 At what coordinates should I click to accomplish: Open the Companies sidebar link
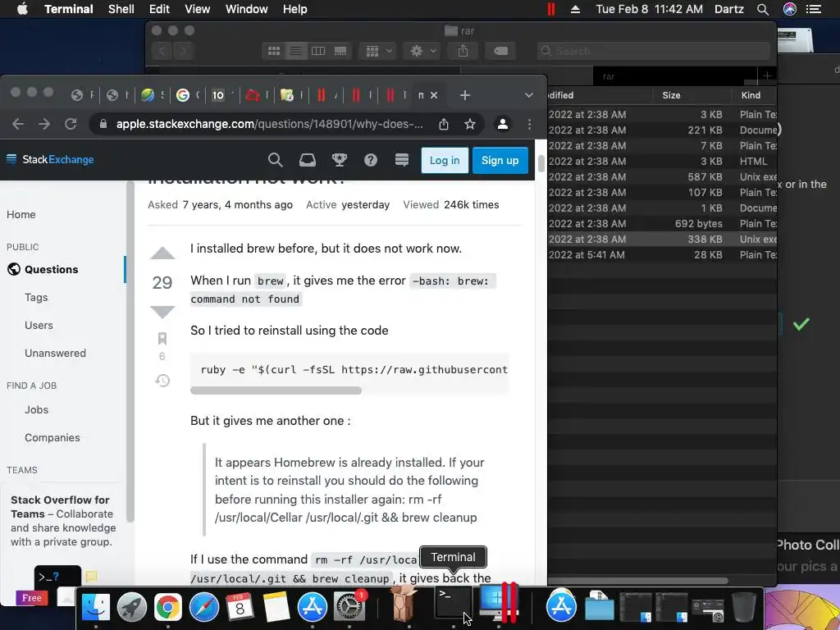tap(52, 438)
